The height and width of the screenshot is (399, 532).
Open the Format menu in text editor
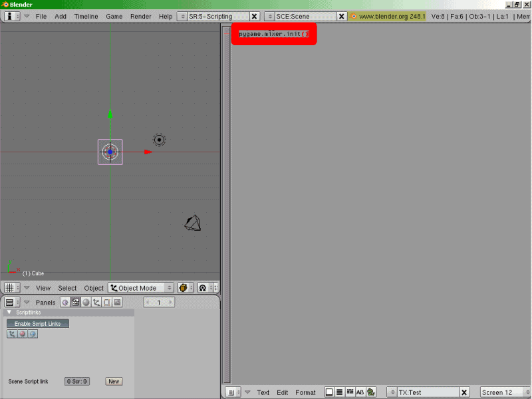[x=305, y=392]
